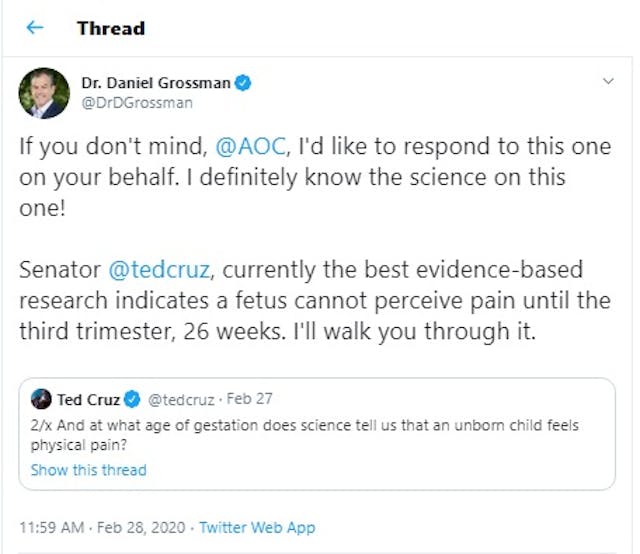The image size is (640, 554).
Task: Click Ted Cruz's verified badge icon
Action: pos(133,399)
